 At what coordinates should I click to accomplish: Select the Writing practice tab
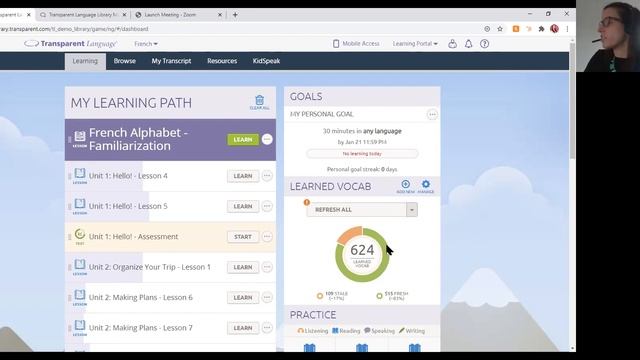[x=412, y=331]
